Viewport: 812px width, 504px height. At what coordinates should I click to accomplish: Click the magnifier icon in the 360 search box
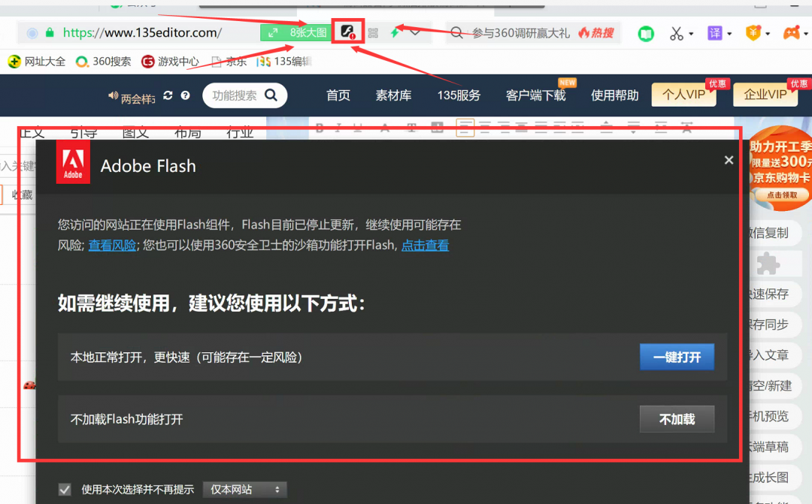click(456, 33)
